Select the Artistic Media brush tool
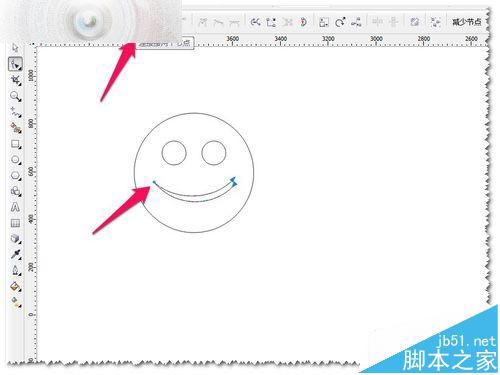This screenshot has width=500, height=375. tap(15, 128)
